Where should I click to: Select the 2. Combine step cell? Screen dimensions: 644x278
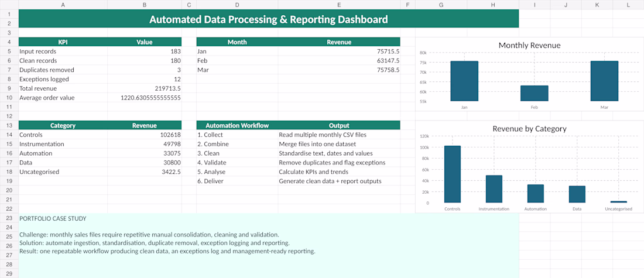click(x=237, y=144)
